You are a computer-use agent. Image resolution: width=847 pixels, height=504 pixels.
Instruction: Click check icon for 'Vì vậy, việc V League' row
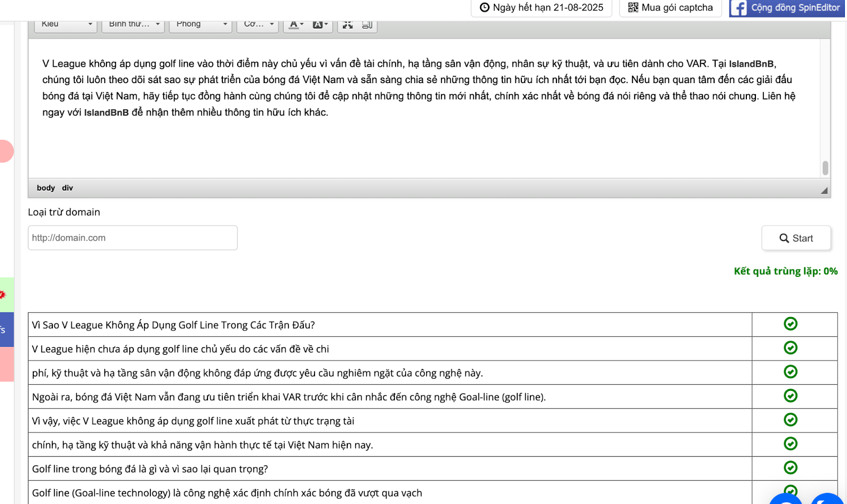click(x=790, y=419)
